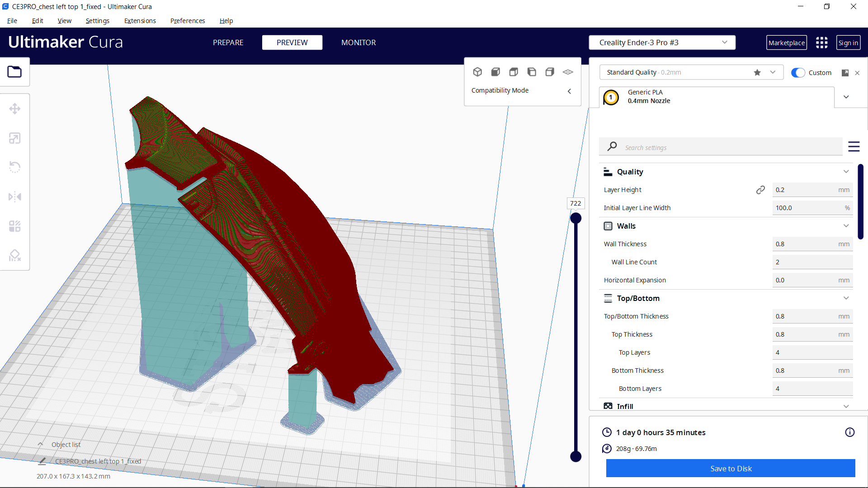868x488 pixels.
Task: Click the Save to Disk button
Action: tap(731, 468)
